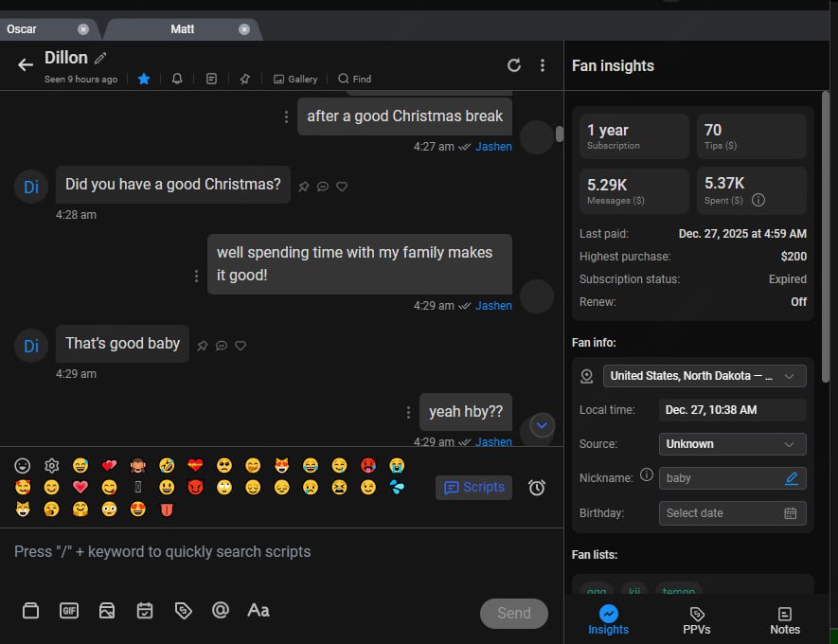Click the '5.29K Messages ($)' stat card
This screenshot has height=644, width=838.
click(x=634, y=190)
